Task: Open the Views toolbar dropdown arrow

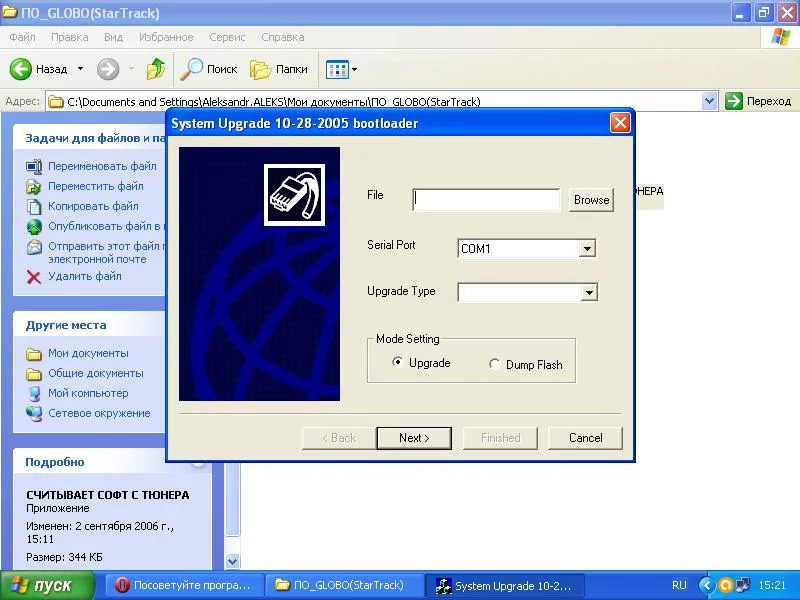Action: click(354, 70)
